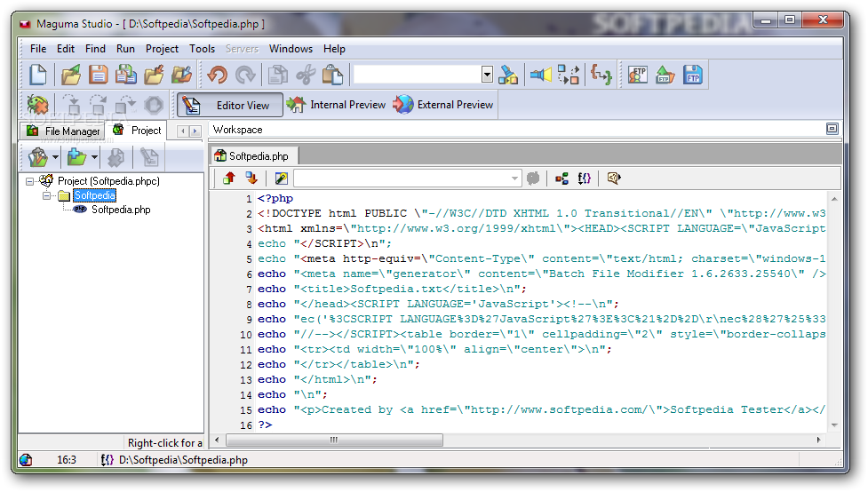Redo the last undone edit

point(245,75)
